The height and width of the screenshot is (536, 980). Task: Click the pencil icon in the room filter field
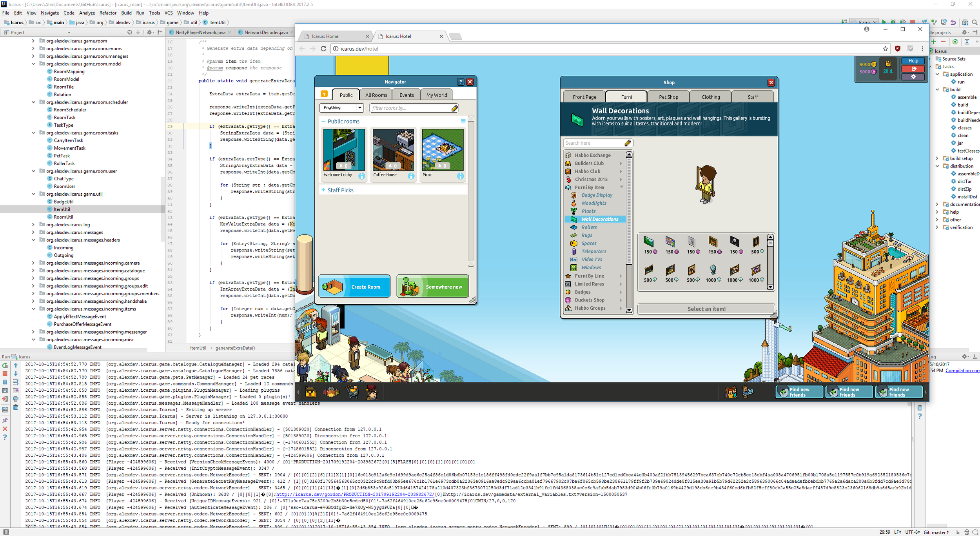pyautogui.click(x=455, y=108)
